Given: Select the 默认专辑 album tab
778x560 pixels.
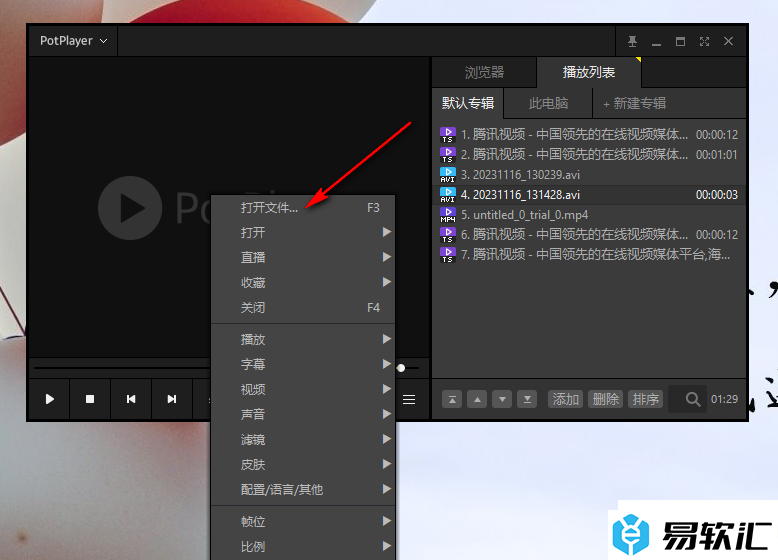Looking at the screenshot, I should click(468, 103).
